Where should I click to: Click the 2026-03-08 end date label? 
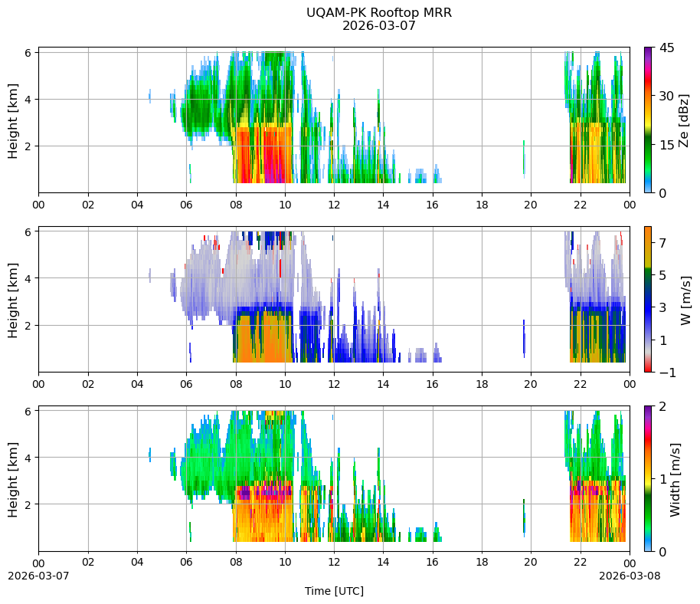coord(630,576)
